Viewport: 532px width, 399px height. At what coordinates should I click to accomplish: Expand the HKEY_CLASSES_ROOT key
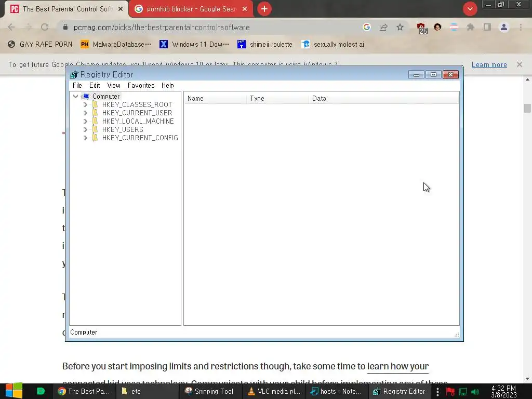pyautogui.click(x=85, y=104)
